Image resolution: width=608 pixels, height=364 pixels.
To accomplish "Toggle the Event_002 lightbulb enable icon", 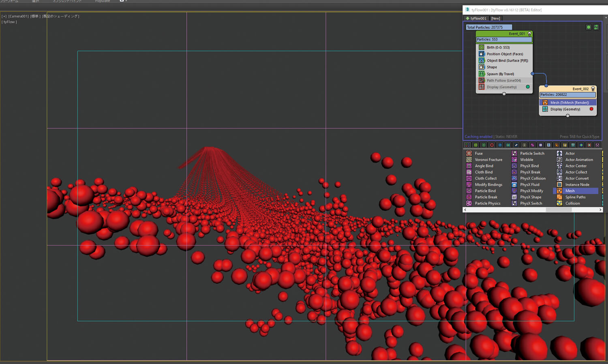I will click(593, 89).
